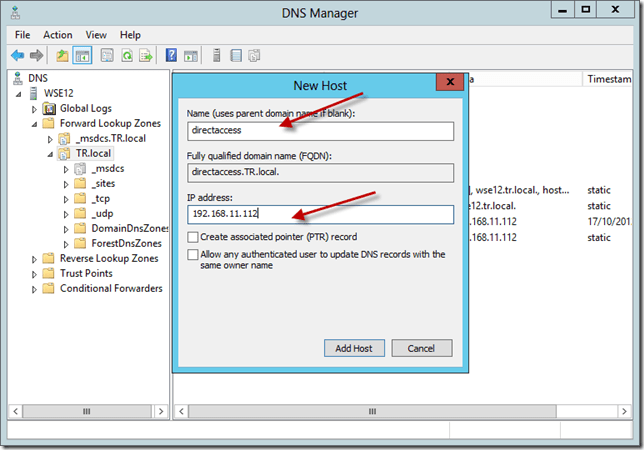Expand the Reverse Lookup Zones node
This screenshot has height=450, width=644.
tap(37, 258)
